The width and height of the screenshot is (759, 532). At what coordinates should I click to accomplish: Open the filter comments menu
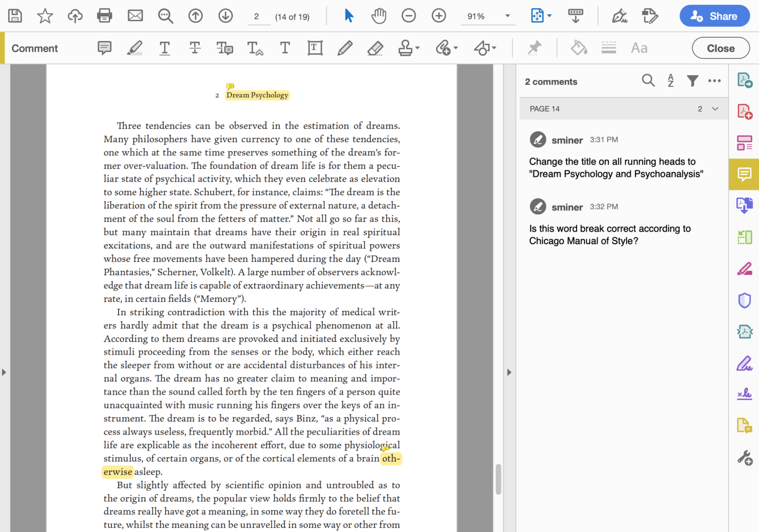[x=692, y=81]
